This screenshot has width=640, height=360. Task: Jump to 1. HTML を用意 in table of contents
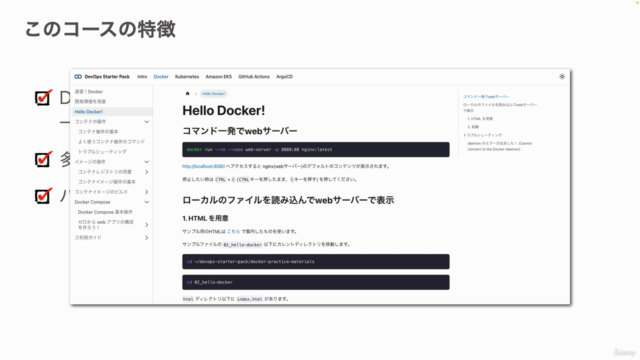(480, 119)
